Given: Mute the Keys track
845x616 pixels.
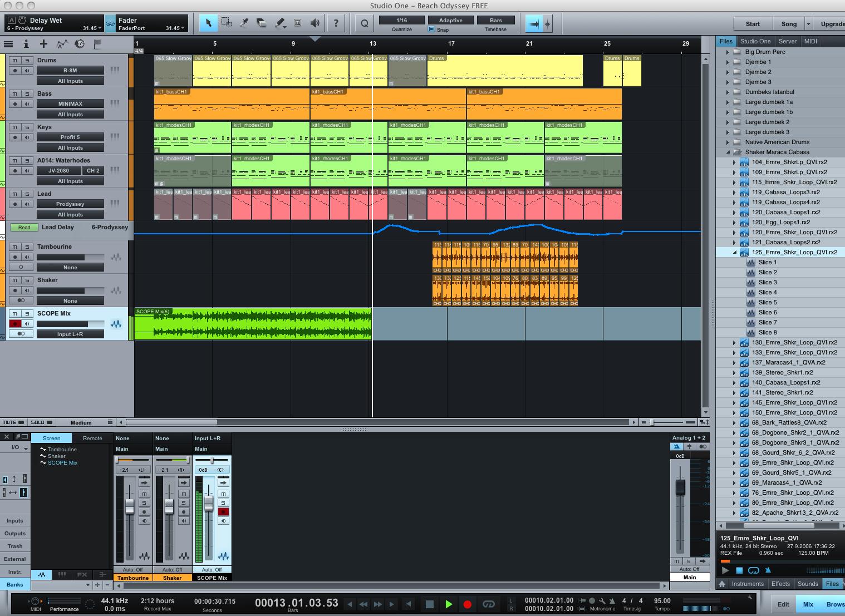Looking at the screenshot, I should pos(15,127).
